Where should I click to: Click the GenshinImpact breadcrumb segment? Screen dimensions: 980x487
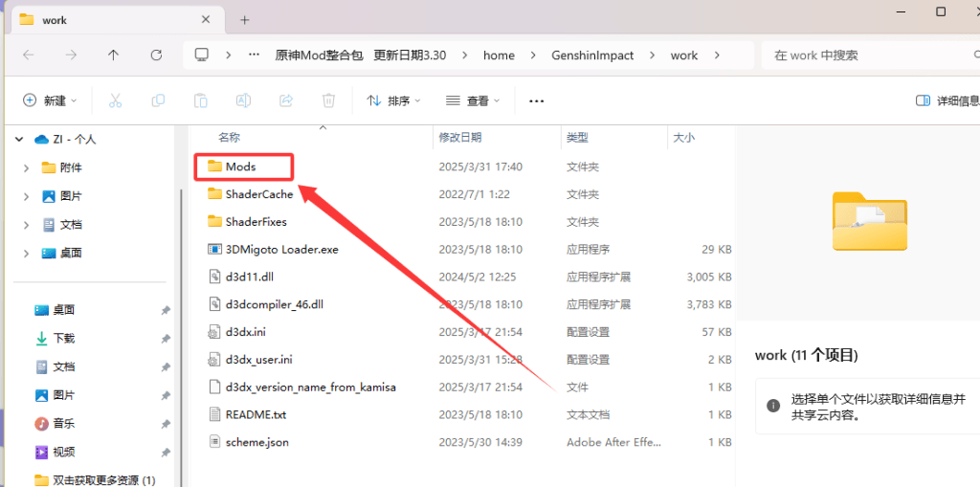(592, 55)
